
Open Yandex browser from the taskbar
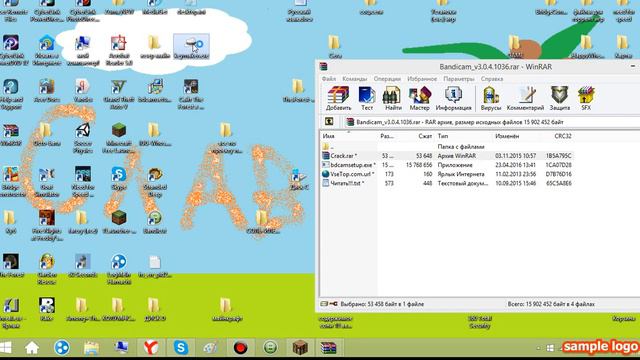point(151,348)
